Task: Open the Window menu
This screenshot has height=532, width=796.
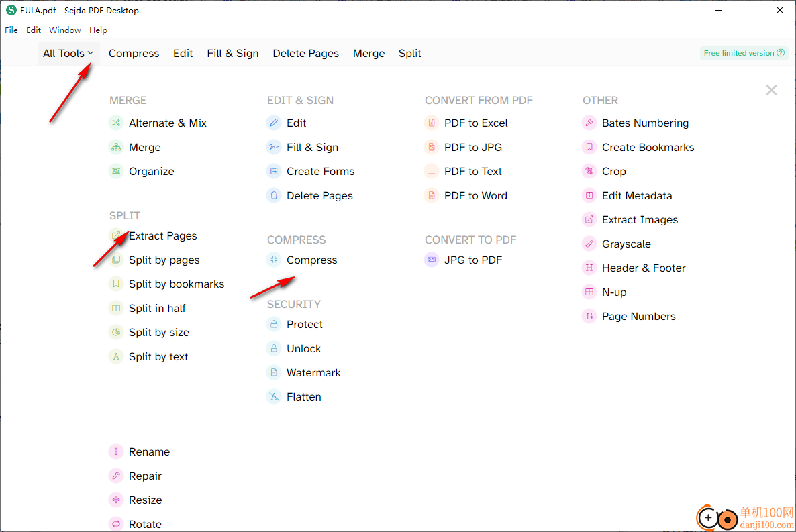Action: (64, 30)
